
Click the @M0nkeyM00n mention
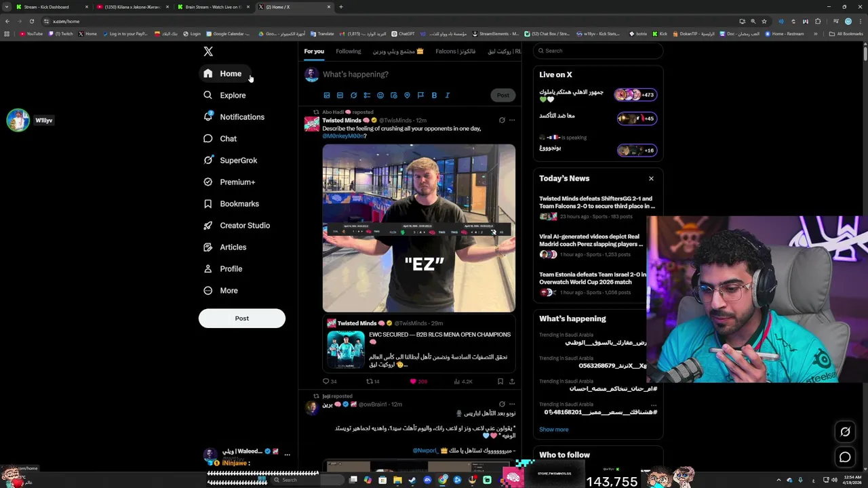click(344, 136)
